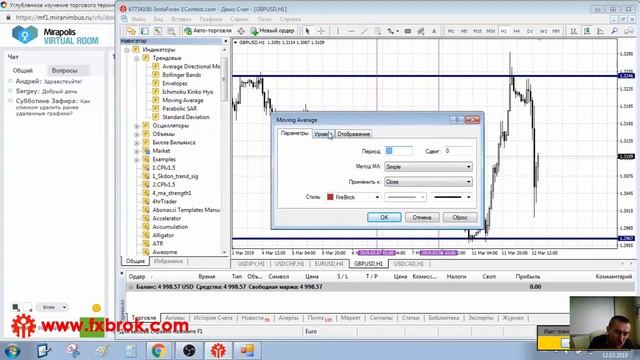This screenshot has width=640, height=360.
Task: Select the arrow cursor tool
Action: pyautogui.click(x=308, y=31)
